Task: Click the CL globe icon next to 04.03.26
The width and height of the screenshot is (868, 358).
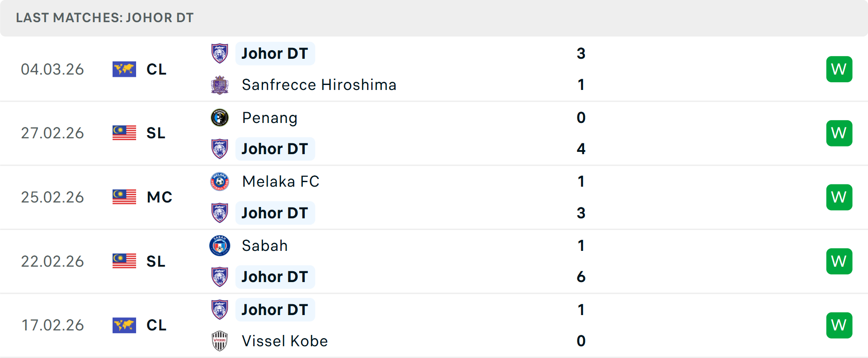Action: point(124,69)
